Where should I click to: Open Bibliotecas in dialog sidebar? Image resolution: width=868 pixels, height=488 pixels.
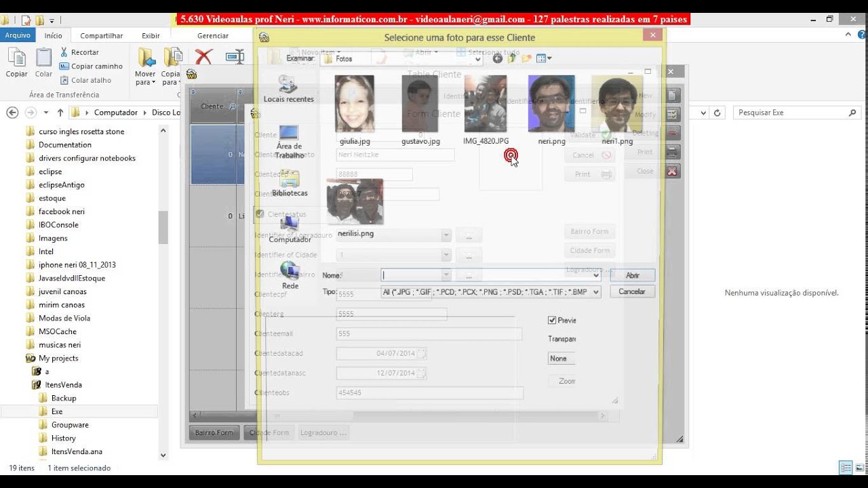tap(290, 183)
